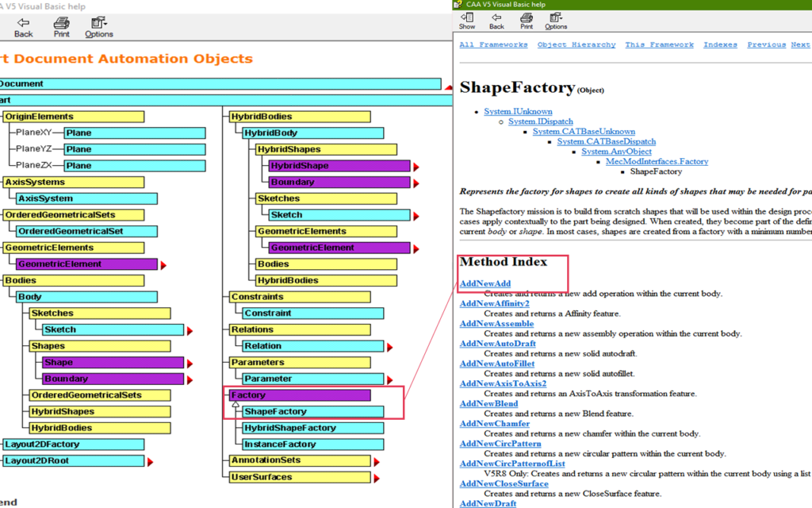Open System.CATBaseDispatch link

click(x=607, y=141)
